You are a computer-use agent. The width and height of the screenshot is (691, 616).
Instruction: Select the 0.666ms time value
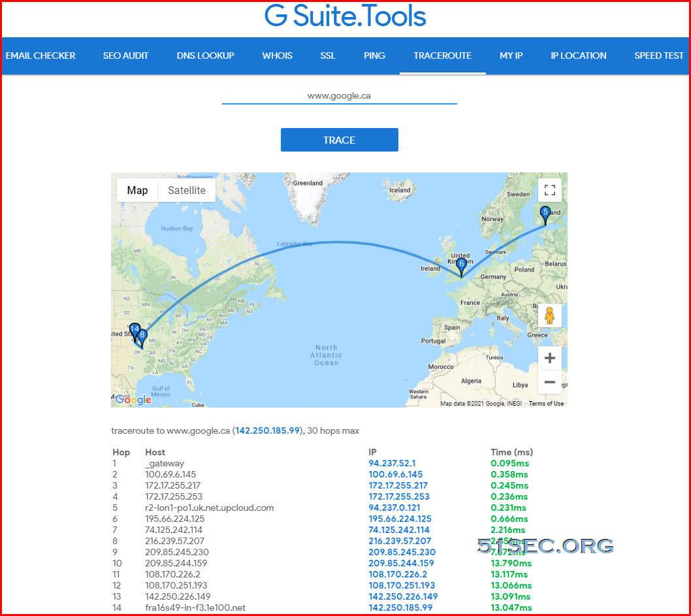point(509,519)
